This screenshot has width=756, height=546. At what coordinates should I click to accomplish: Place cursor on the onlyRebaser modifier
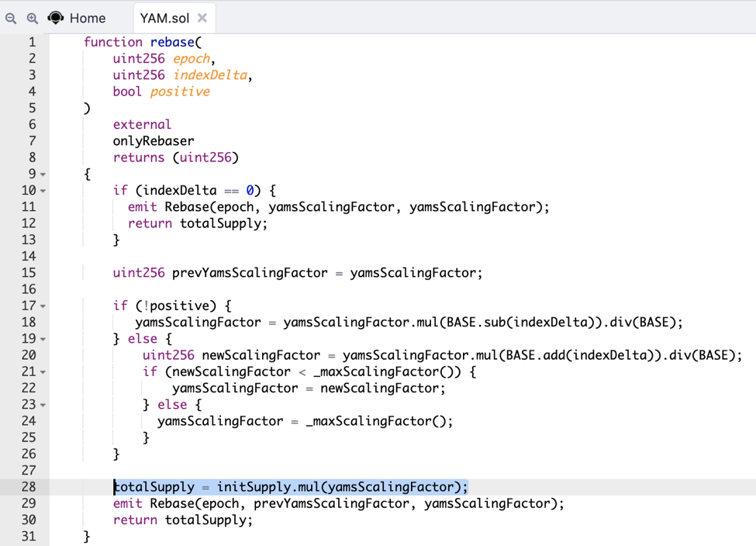[154, 141]
